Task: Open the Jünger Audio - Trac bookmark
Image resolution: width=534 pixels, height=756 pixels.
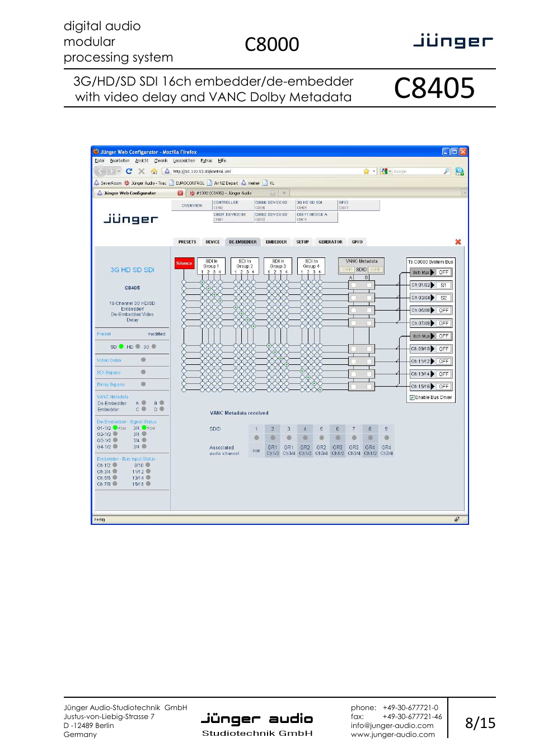Action: click(145, 183)
